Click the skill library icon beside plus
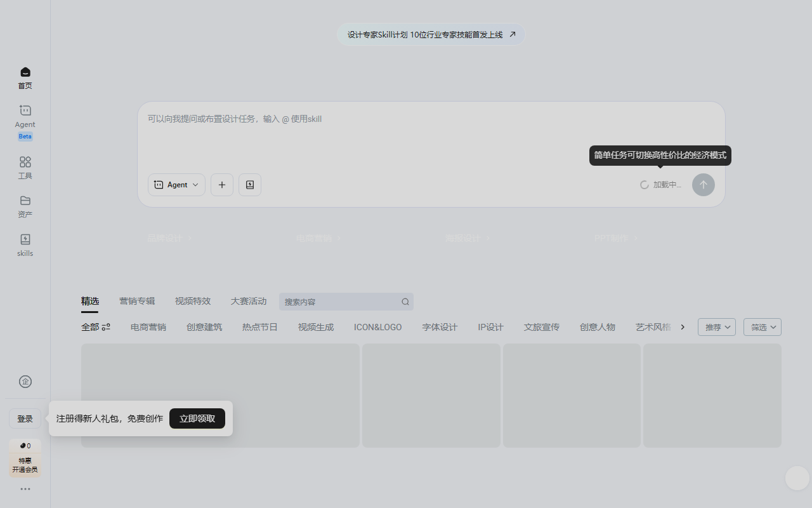The height and width of the screenshot is (508, 812). click(250, 185)
